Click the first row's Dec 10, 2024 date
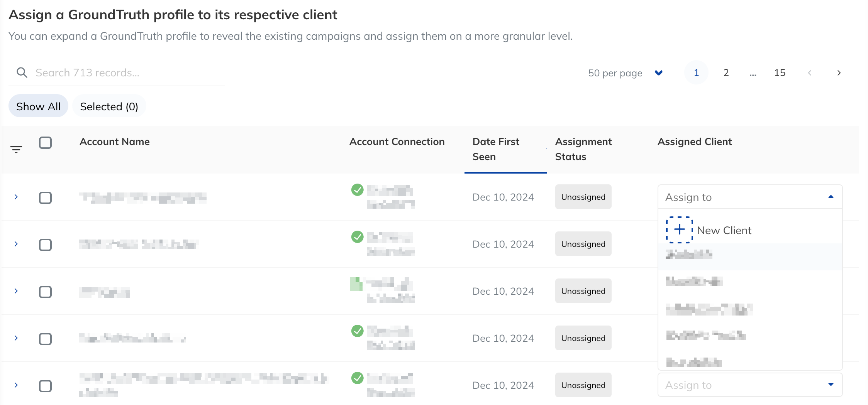The height and width of the screenshot is (405, 868). pos(503,197)
